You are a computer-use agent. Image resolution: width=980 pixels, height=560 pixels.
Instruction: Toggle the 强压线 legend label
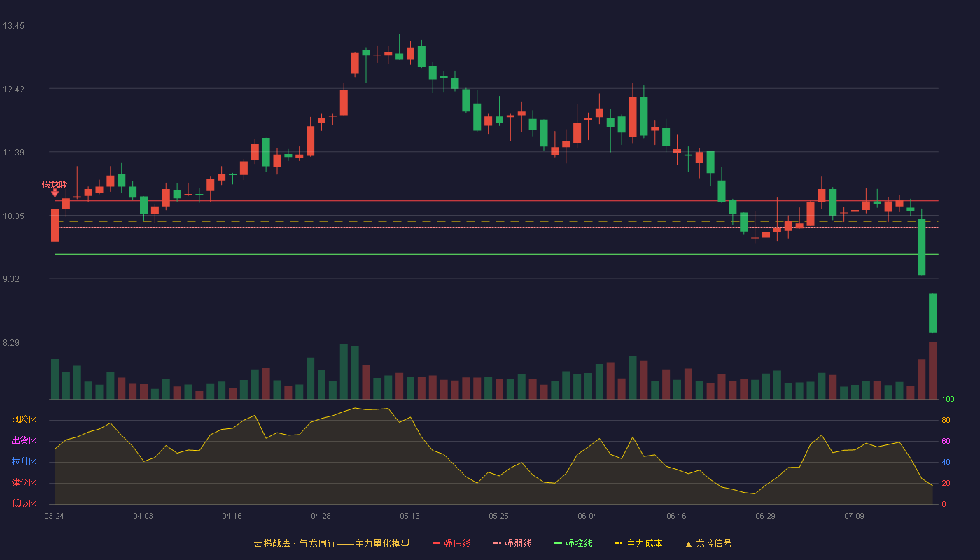click(x=457, y=543)
